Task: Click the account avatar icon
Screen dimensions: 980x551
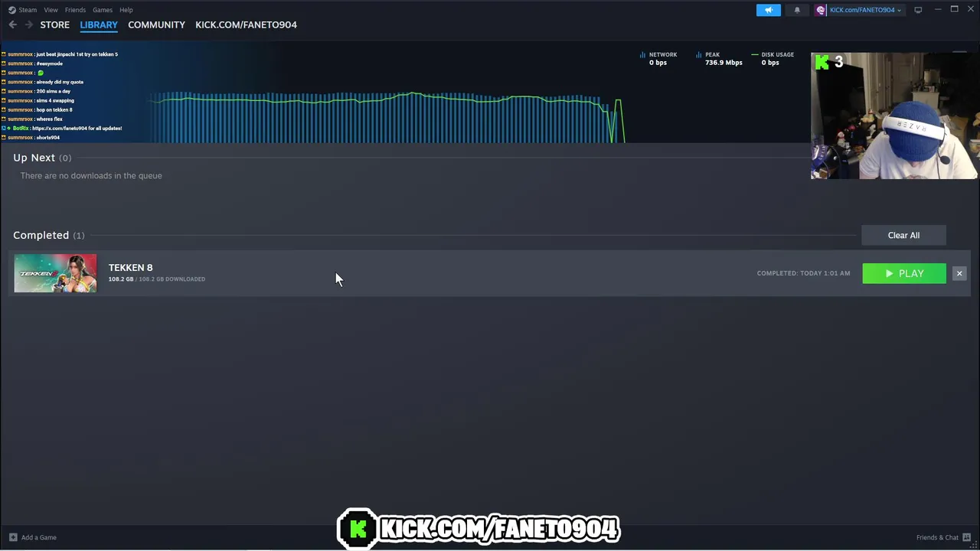Action: (x=821, y=10)
